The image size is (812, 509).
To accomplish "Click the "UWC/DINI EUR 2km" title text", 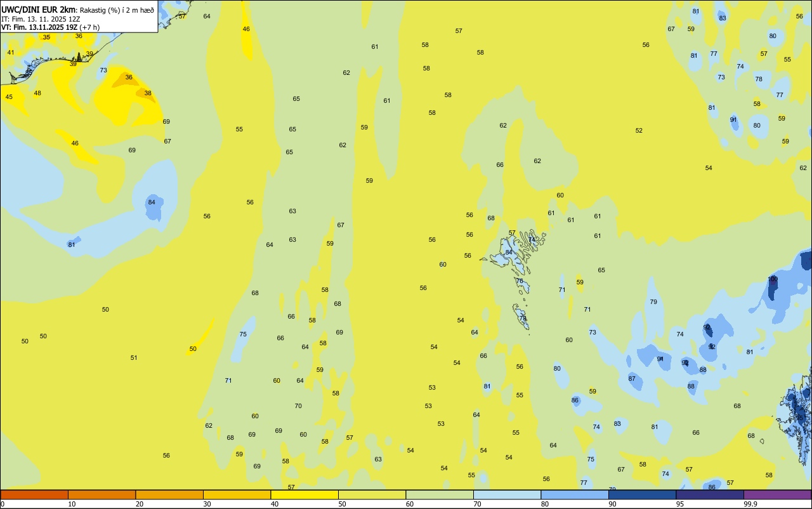I will tap(39, 10).
